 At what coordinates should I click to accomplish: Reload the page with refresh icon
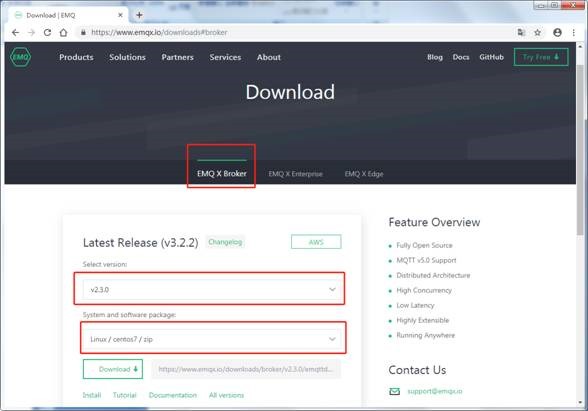47,33
